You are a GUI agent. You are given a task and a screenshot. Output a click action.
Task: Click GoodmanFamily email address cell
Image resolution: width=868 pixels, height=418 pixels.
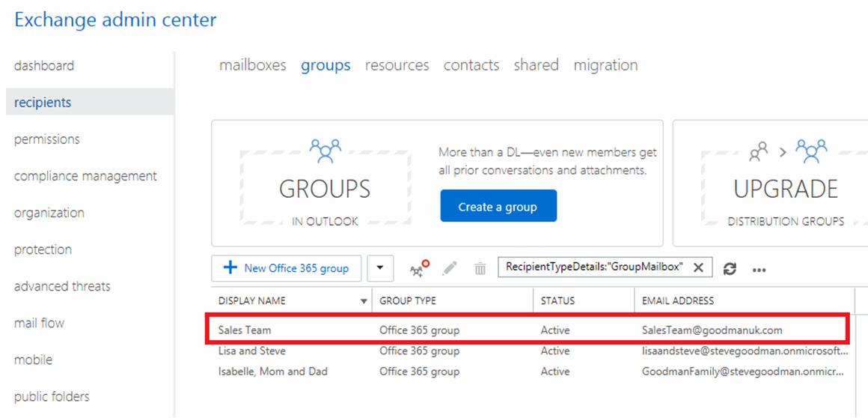coord(743,372)
